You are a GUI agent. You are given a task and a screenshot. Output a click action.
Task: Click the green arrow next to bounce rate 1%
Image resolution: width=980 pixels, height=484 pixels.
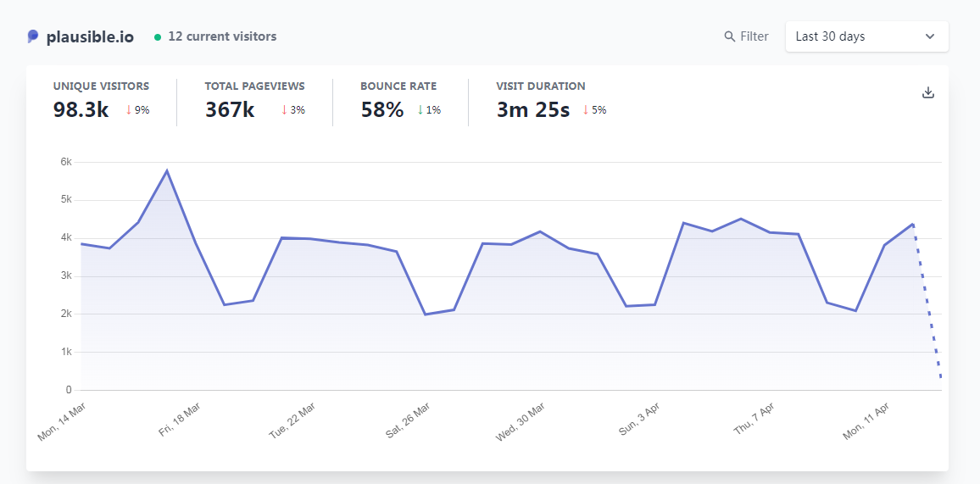pos(420,110)
